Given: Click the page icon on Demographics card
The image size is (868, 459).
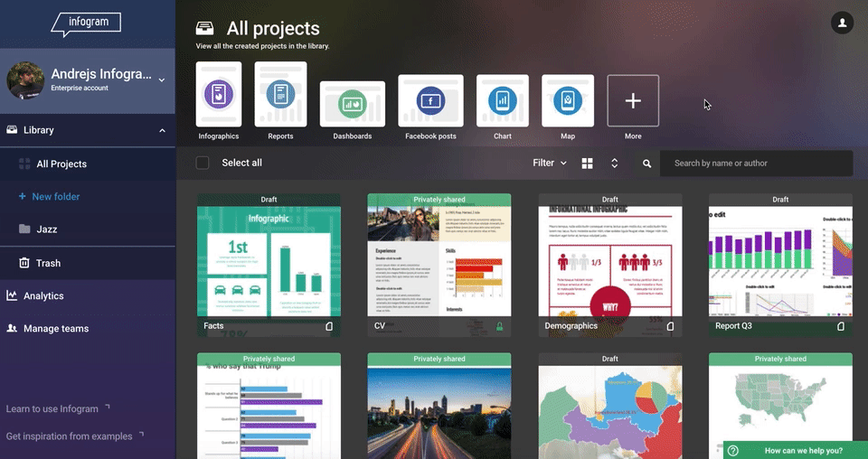Looking at the screenshot, I should (x=670, y=326).
